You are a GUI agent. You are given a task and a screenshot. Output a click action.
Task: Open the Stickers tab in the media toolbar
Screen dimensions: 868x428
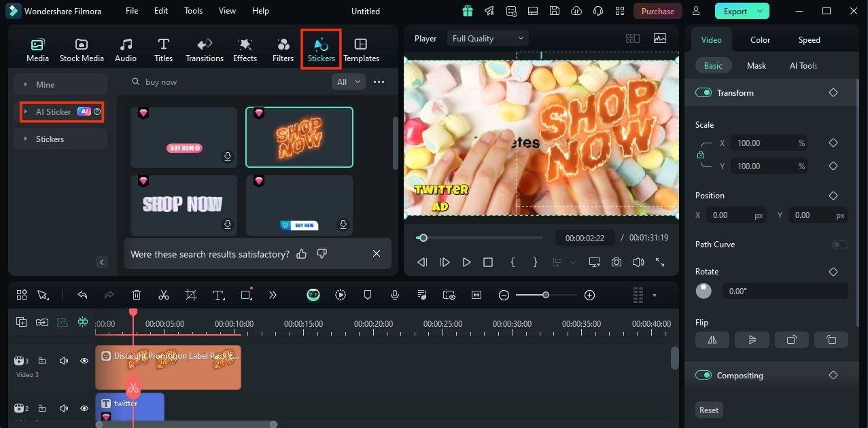point(321,49)
